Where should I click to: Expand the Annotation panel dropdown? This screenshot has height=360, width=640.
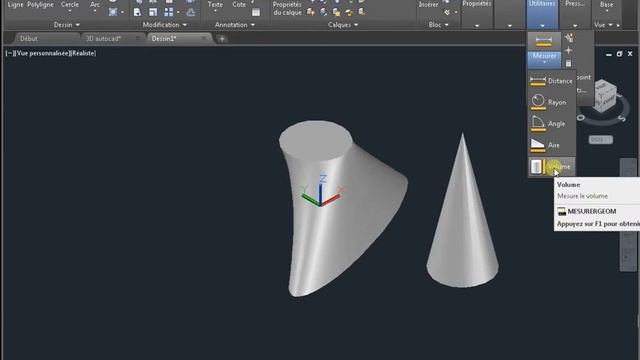[235, 25]
